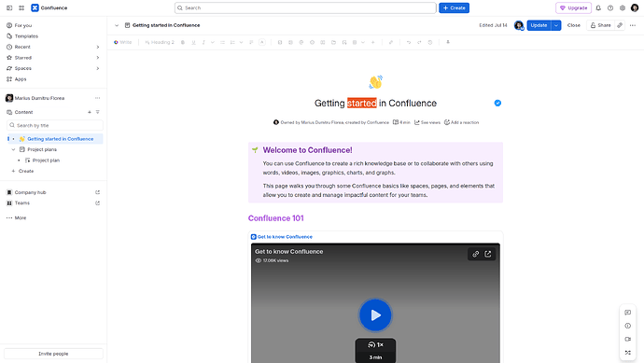Toggle the numbered list in the toolbar
The width and height of the screenshot is (644, 363).
[232, 42]
